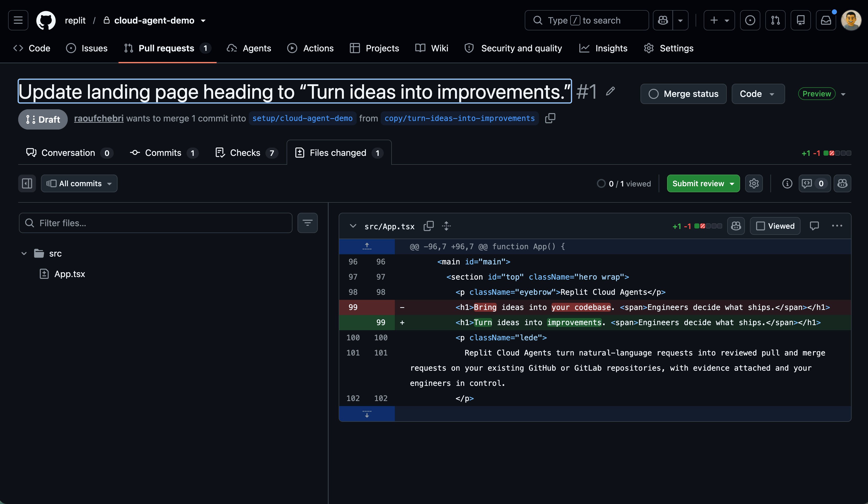Viewport: 868px width, 504px height.
Task: Open Copilot review button in the review toolbar
Action: [842, 183]
